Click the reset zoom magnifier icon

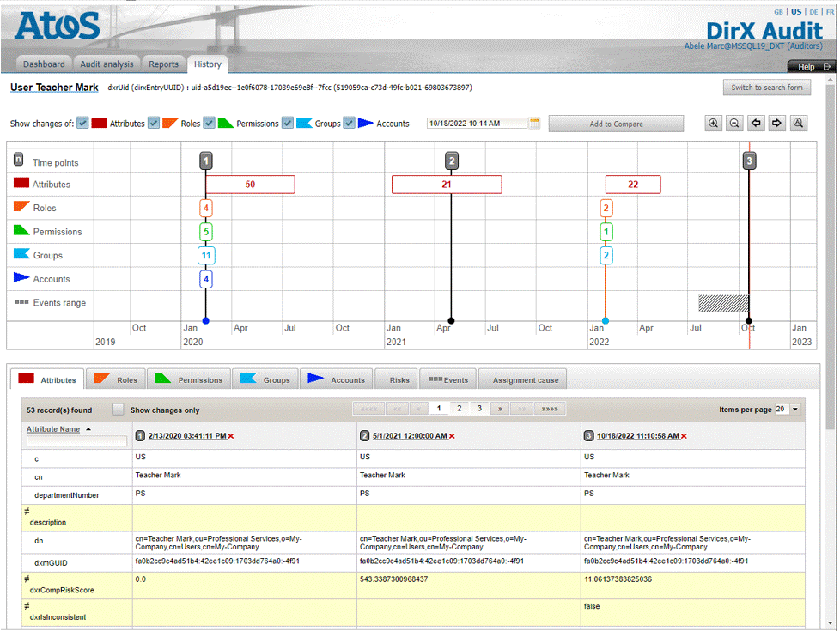click(x=799, y=124)
